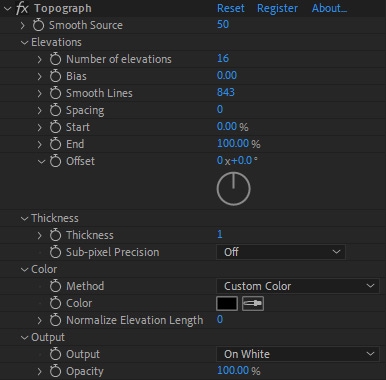Click the Offset angle dial

click(x=233, y=189)
